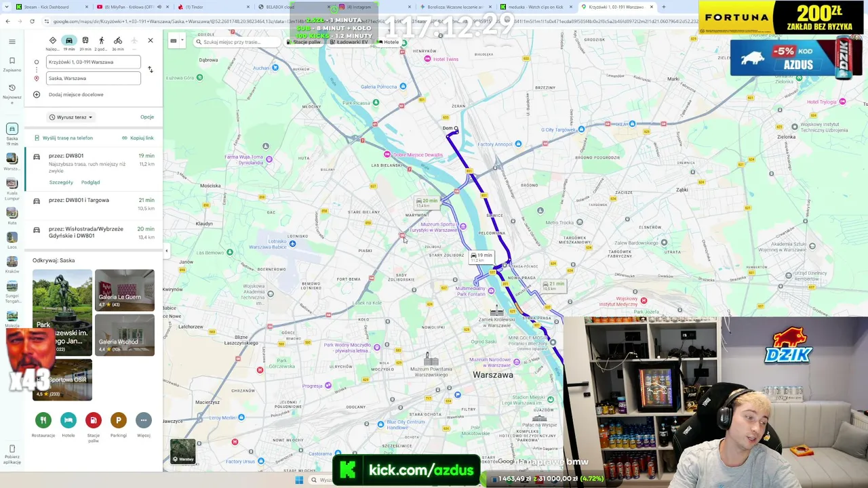The image size is (868, 488).
Task: Expand the Wyrusz teraz departure dropdown
Action: click(x=71, y=117)
